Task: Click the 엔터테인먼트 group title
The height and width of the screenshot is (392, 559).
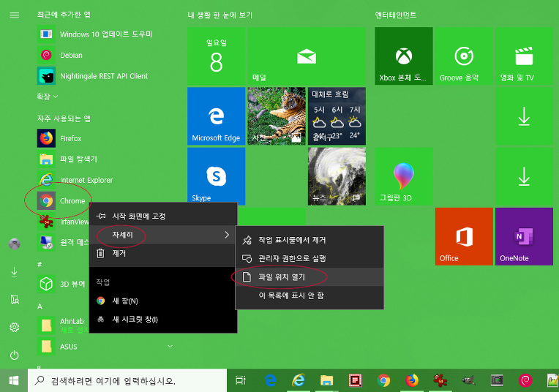Action: pos(395,15)
